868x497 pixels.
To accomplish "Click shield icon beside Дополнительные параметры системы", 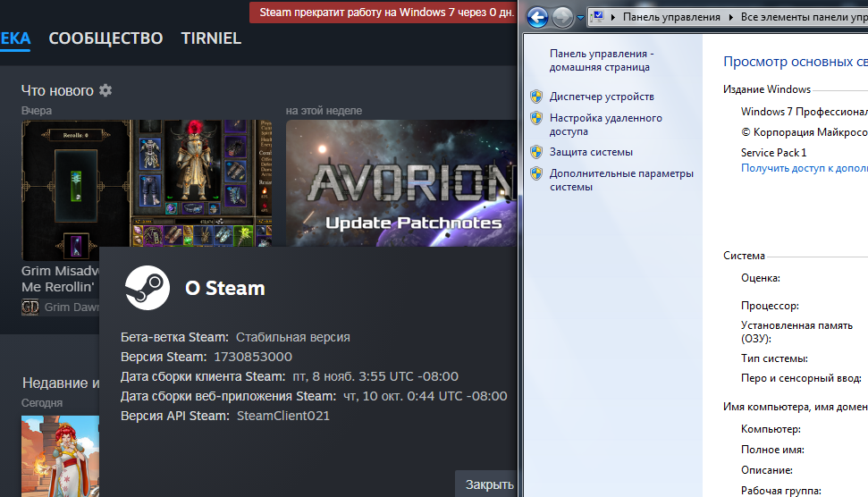I will [535, 173].
